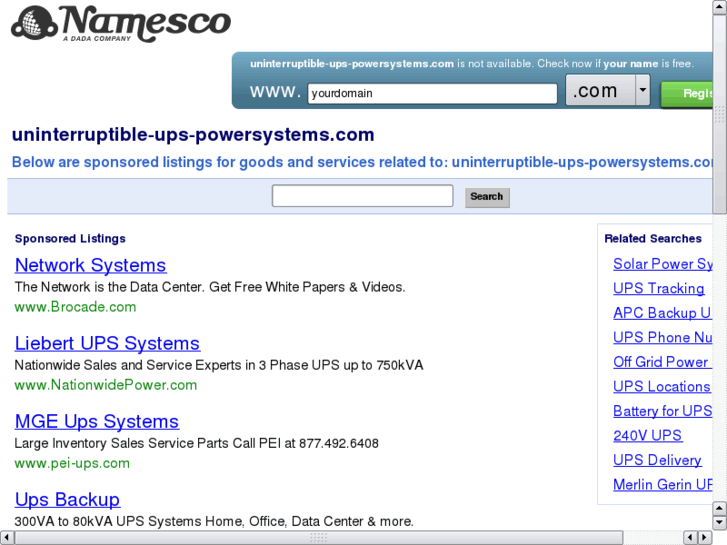Open Solar Power related search
Screen dimensions: 727x545
point(663,264)
